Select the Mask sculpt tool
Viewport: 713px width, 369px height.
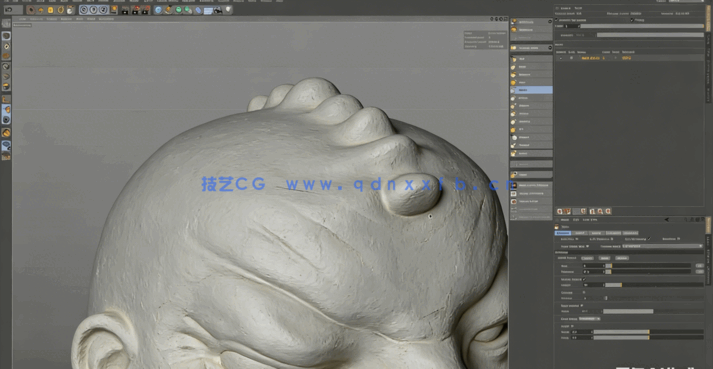pyautogui.click(x=531, y=174)
